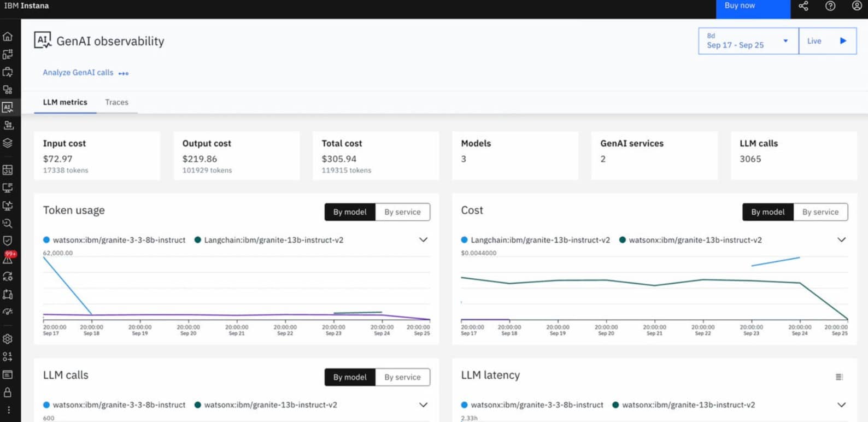Toggle watsonx granite-13b-instruct-v2 in LLM calls legend
Image resolution: width=868 pixels, height=422 pixels.
tap(266, 405)
